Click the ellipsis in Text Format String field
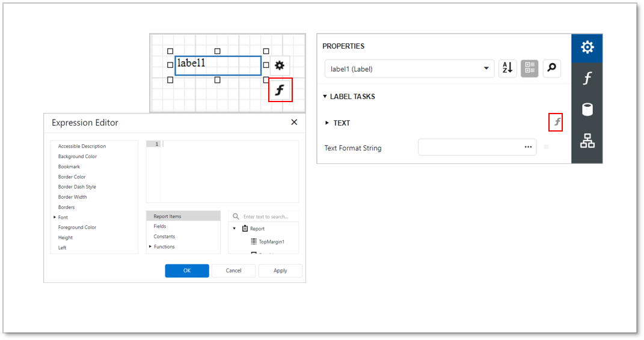The image size is (644, 340). (528, 147)
